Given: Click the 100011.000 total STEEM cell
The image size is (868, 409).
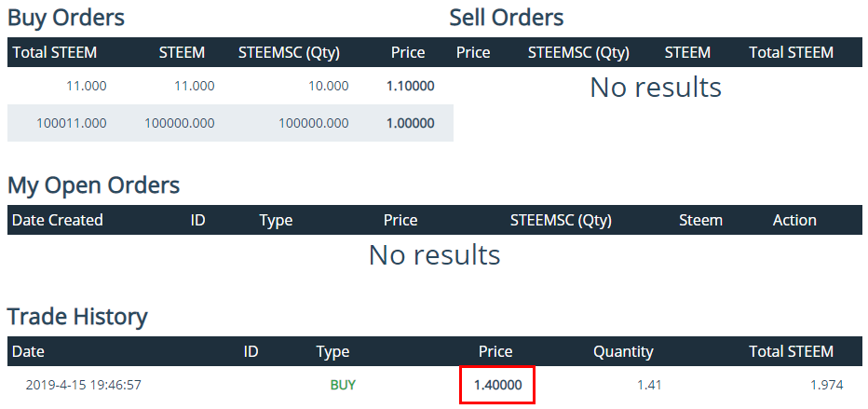Looking at the screenshot, I should (x=72, y=123).
